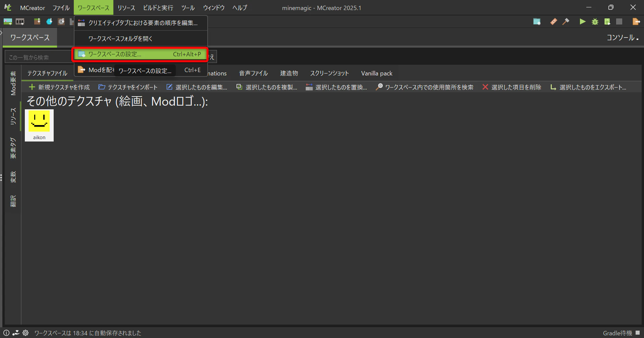This screenshot has height=338, width=644.
Task: Build the workspace with the hammer icon
Action: [x=566, y=22]
